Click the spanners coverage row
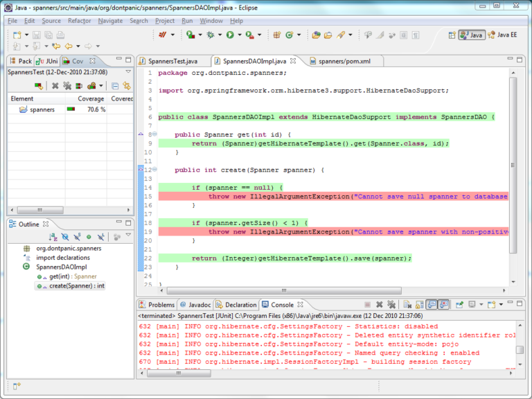 coord(70,109)
